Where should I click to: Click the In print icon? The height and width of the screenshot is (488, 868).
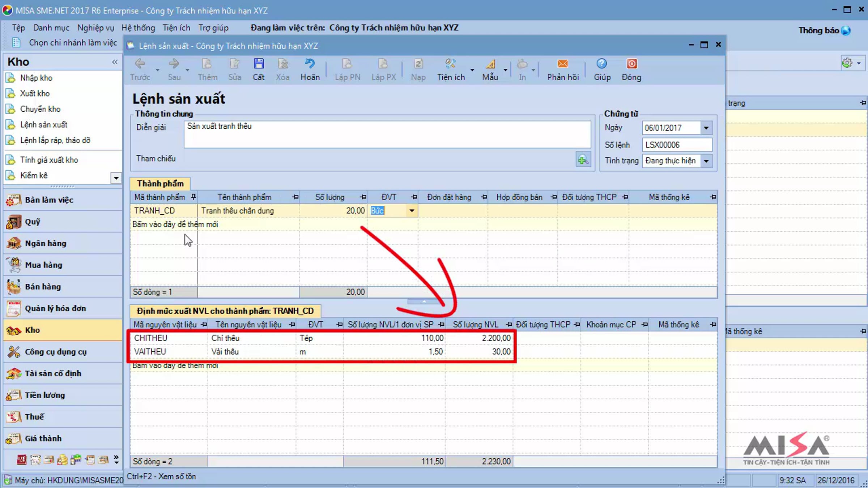click(x=522, y=64)
